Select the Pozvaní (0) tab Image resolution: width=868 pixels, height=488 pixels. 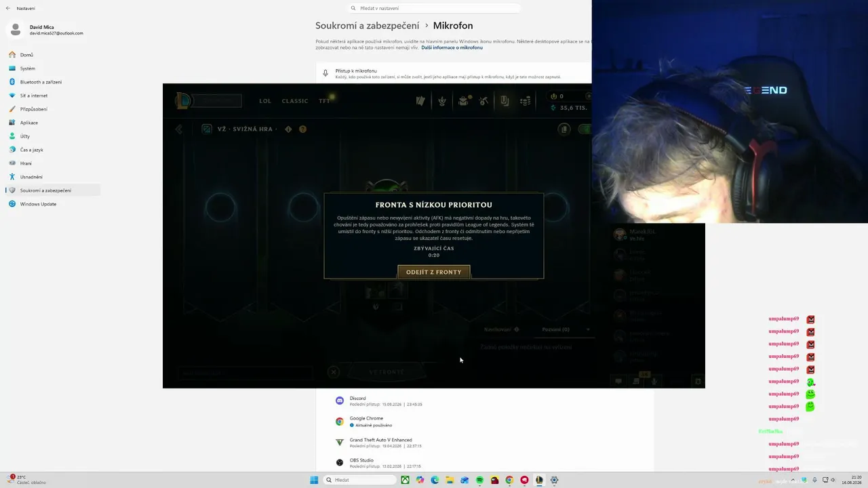556,329
